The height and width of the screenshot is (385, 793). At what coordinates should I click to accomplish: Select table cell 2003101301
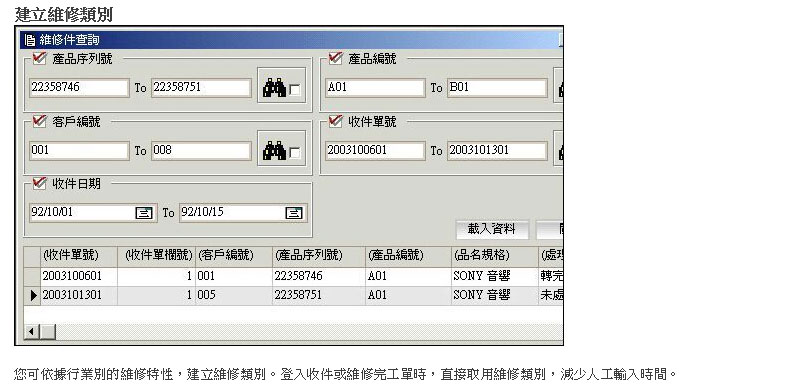tap(78, 295)
